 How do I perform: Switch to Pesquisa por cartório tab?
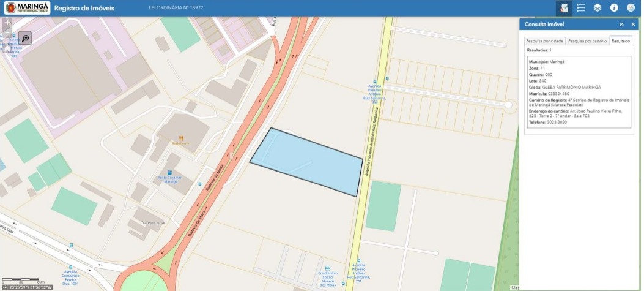point(587,41)
